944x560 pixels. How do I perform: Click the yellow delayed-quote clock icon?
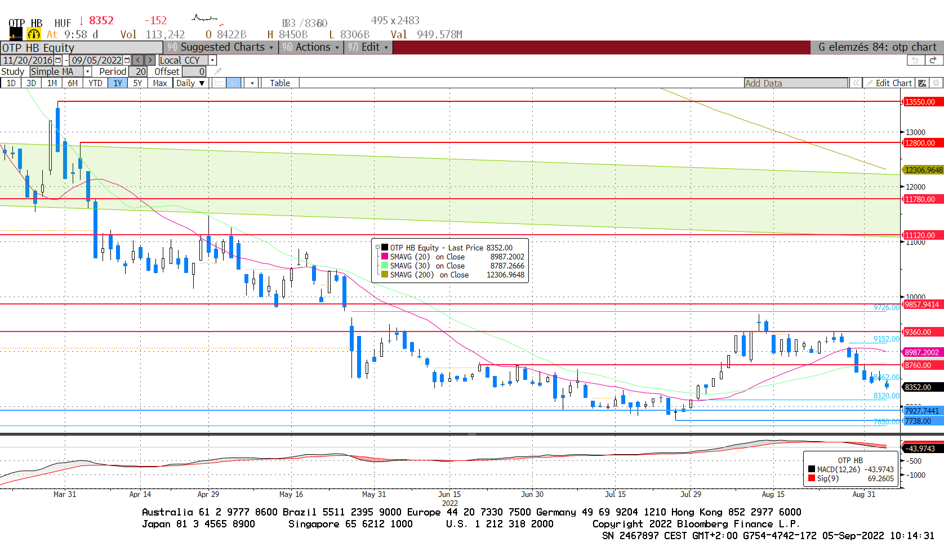(x=34, y=34)
